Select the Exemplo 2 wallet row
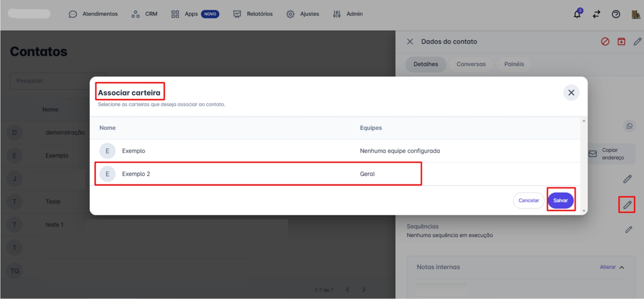Image resolution: width=644 pixels, height=299 pixels. tap(257, 174)
